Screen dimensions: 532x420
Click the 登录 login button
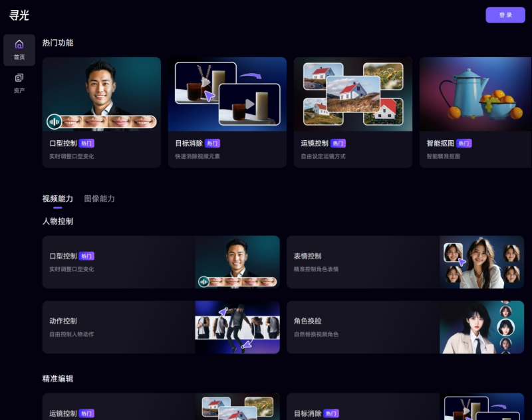[x=505, y=15]
